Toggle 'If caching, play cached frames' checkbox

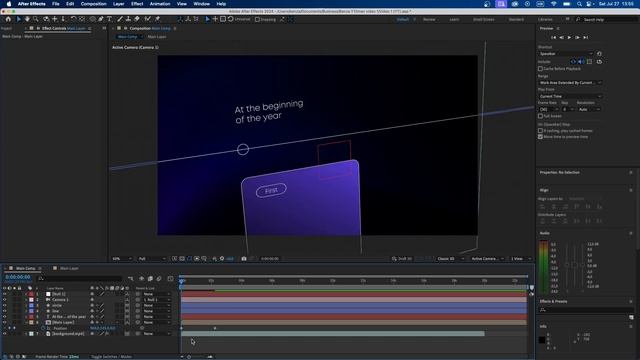point(540,131)
